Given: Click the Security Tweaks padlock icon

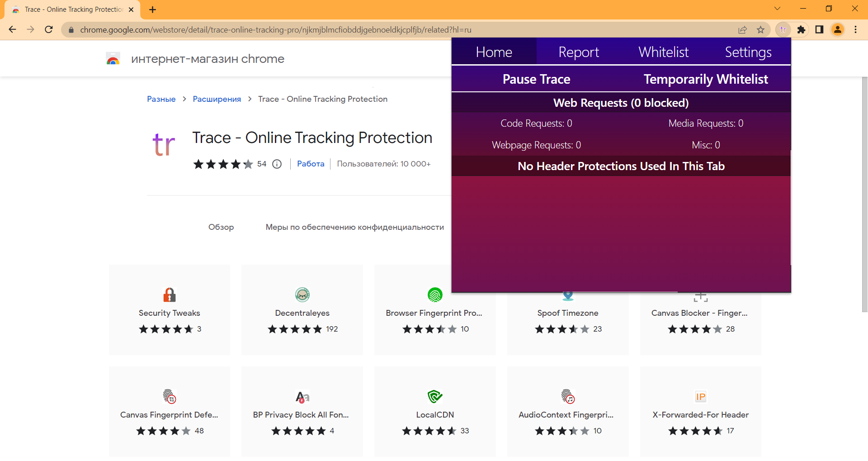Looking at the screenshot, I should coord(170,295).
